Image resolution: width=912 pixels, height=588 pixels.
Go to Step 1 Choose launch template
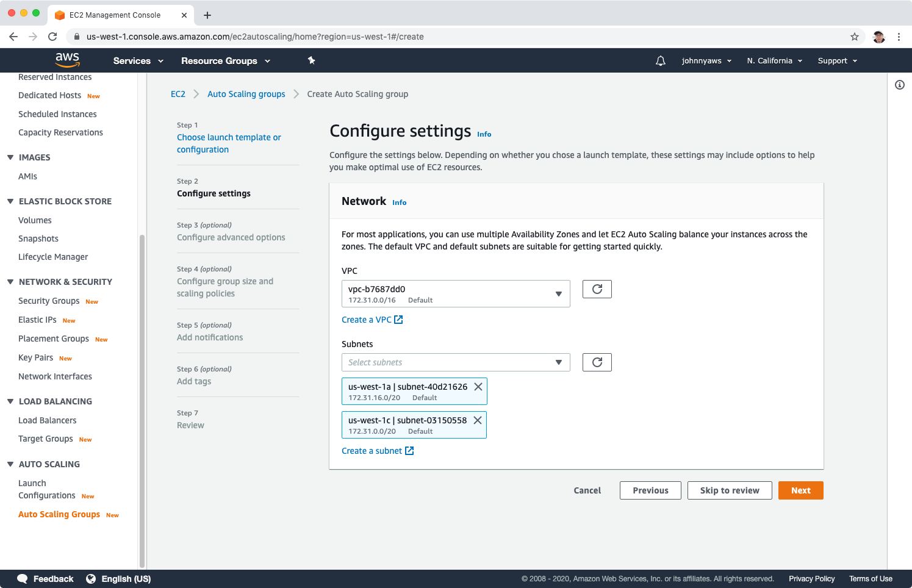[x=229, y=143]
